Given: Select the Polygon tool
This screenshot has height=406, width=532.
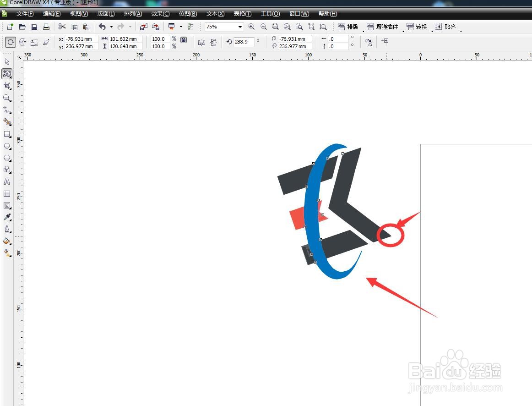Looking at the screenshot, I should (x=7, y=158).
